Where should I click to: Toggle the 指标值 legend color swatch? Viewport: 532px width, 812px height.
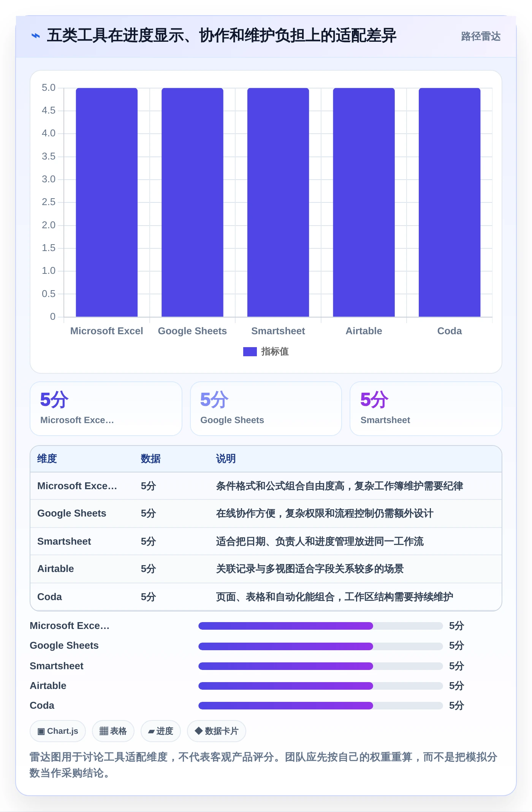[x=250, y=352]
